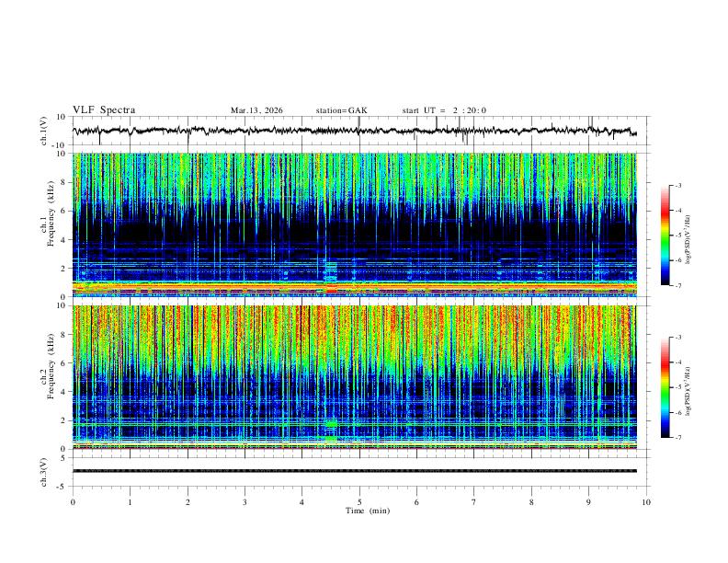Image resolution: width=728 pixels, height=563 pixels.
Task: Click the ch.3 flat signal trace
Action: point(355,471)
